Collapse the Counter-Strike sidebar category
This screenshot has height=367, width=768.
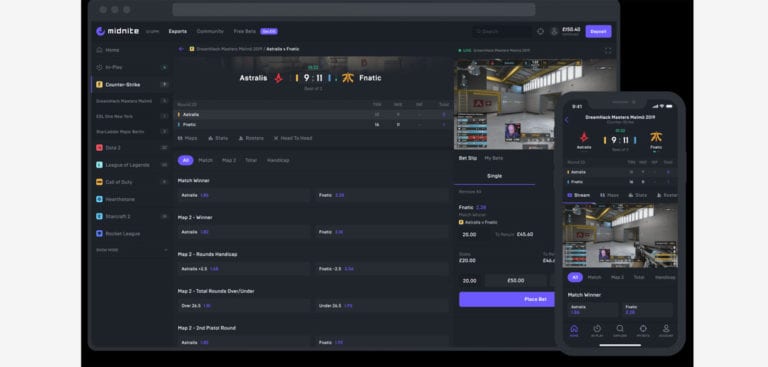pos(131,84)
